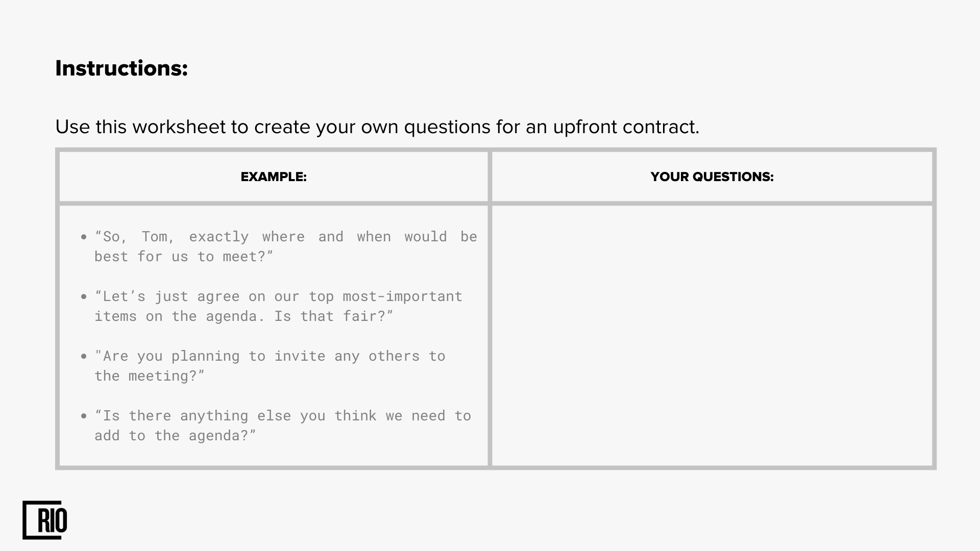Click the bullet before "Is there anything else"
This screenshot has height=551, width=980.
[x=84, y=416]
